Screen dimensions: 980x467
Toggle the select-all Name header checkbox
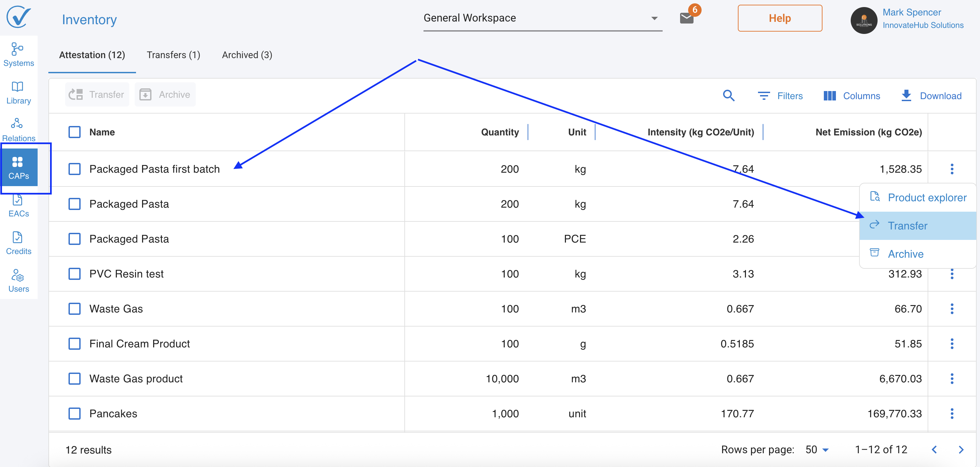coord(75,132)
